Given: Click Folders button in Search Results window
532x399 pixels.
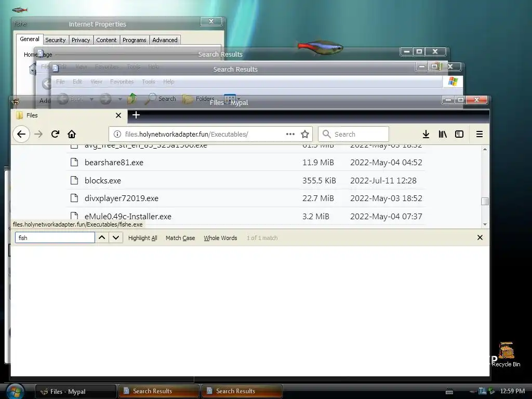Looking at the screenshot, I should pyautogui.click(x=198, y=99).
